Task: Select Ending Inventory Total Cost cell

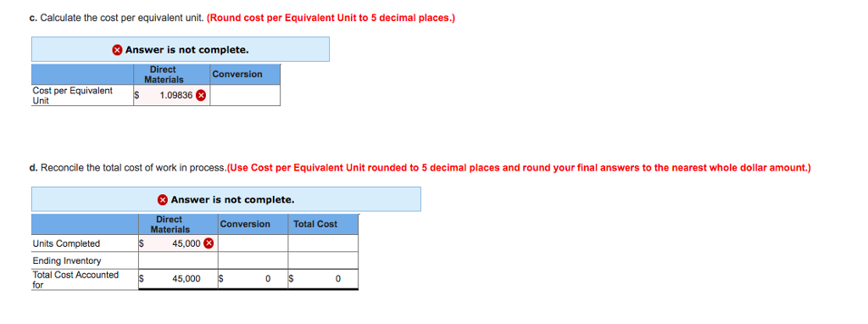Action: [323, 260]
